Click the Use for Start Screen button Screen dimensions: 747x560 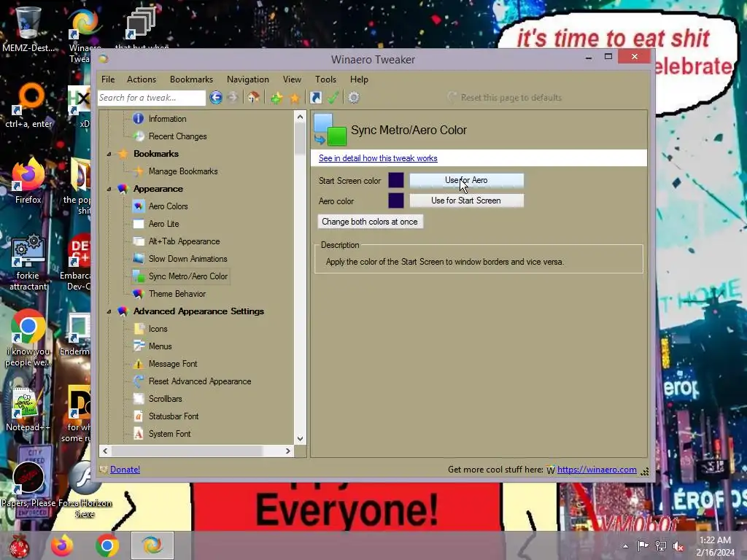click(466, 201)
